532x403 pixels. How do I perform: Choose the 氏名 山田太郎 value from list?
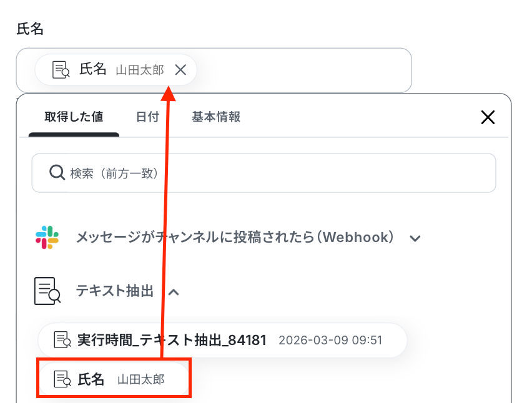(114, 379)
